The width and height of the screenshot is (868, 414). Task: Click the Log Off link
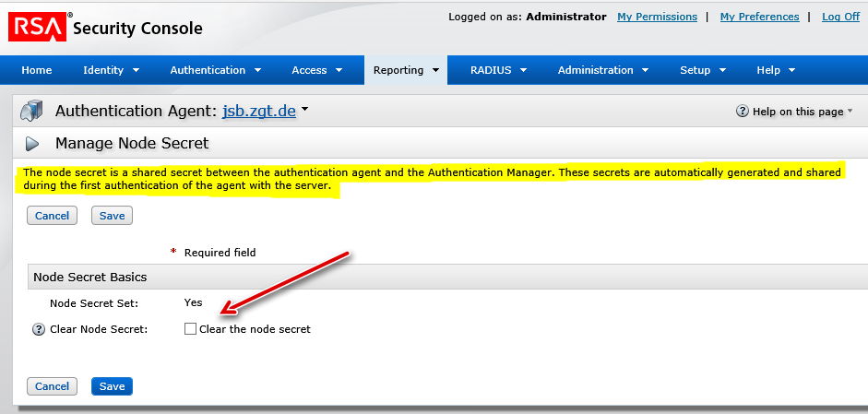(x=841, y=17)
